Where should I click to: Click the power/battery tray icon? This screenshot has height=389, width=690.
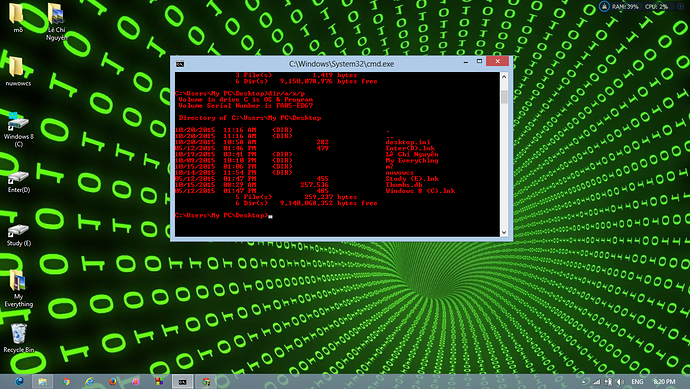[x=609, y=382]
